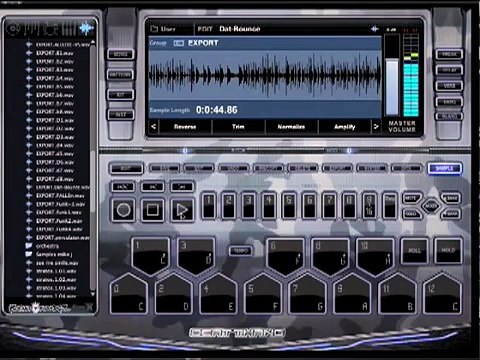Toggle the SOLO button below MUTE
Viewport: 480px width, 360px height.
coord(411,214)
